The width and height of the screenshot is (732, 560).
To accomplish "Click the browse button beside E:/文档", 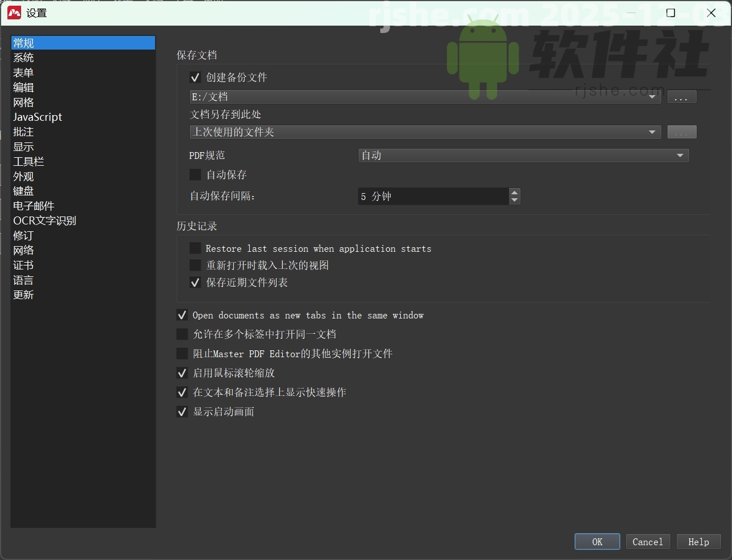I will (x=682, y=96).
